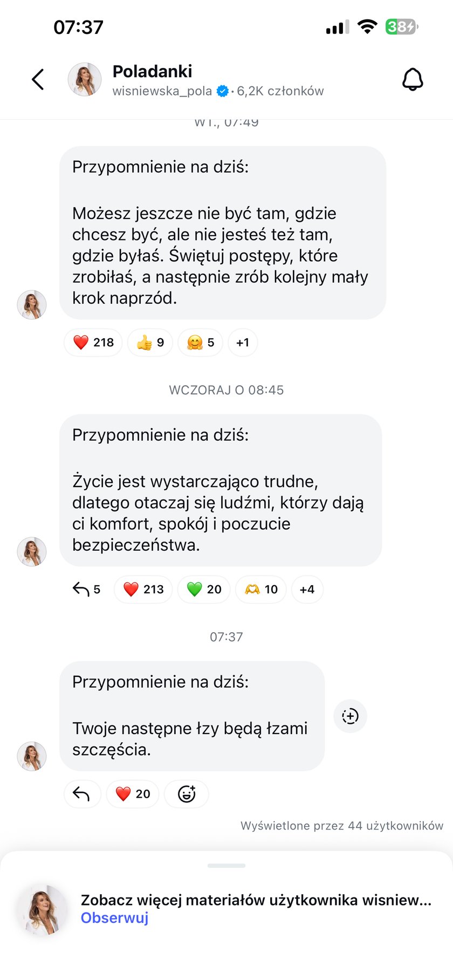Viewport: 453px width, 980px height.
Task: Tap Obserwuj to follow the user
Action: 114,918
